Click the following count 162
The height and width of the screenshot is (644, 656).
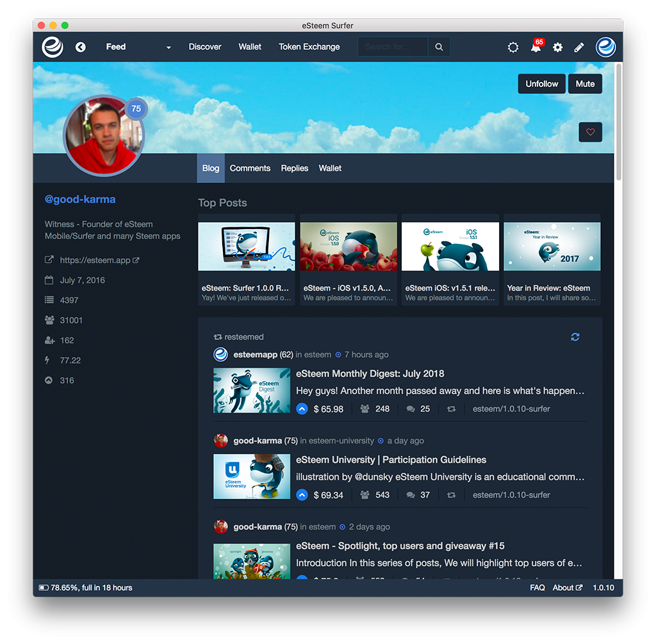point(67,341)
